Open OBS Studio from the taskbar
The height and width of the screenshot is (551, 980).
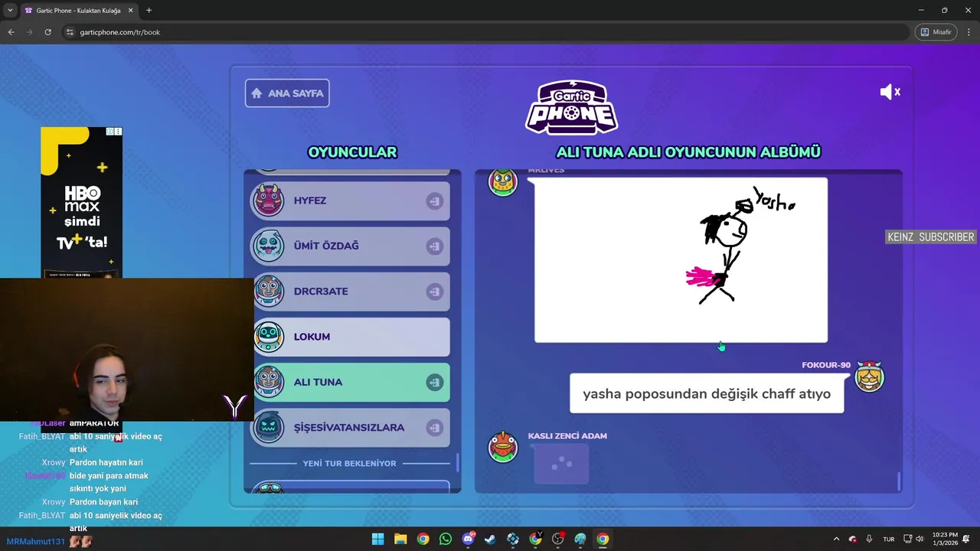(x=558, y=540)
